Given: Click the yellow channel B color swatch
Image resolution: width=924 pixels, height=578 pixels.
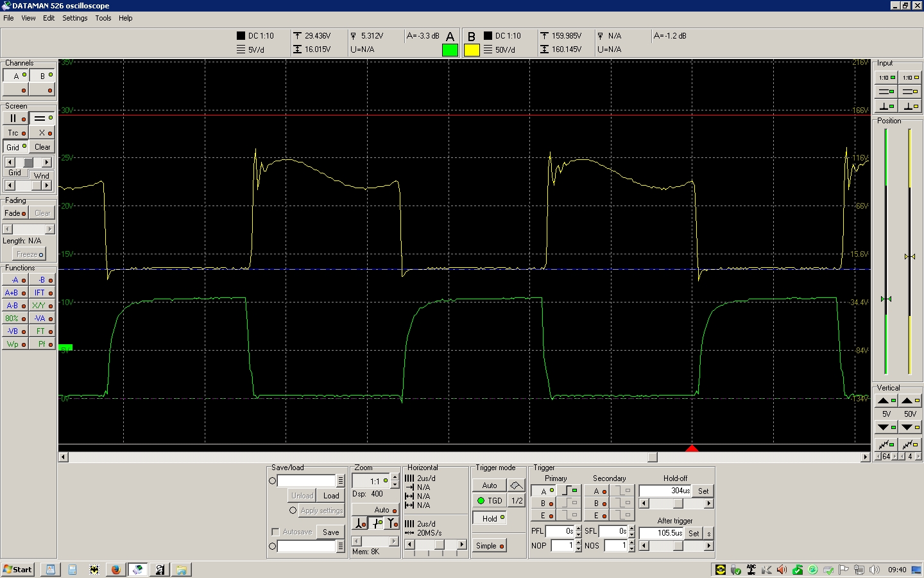Looking at the screenshot, I should pos(472,49).
